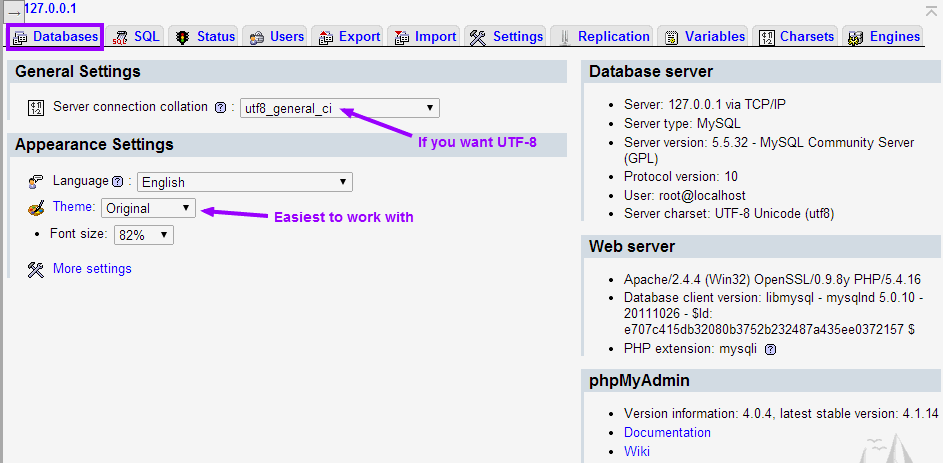The height and width of the screenshot is (463, 943).
Task: Open the Font size dropdown showing 82%
Action: tap(144, 235)
